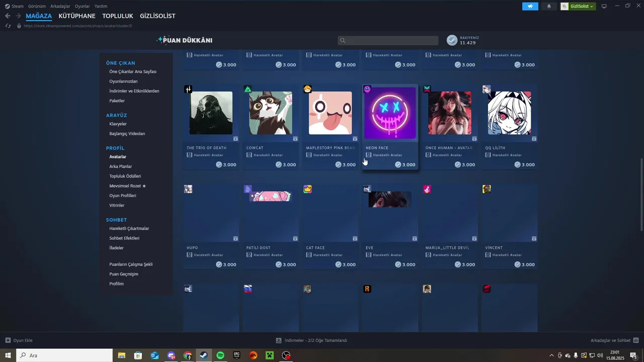Open Oyun Profilleri link

click(123, 196)
